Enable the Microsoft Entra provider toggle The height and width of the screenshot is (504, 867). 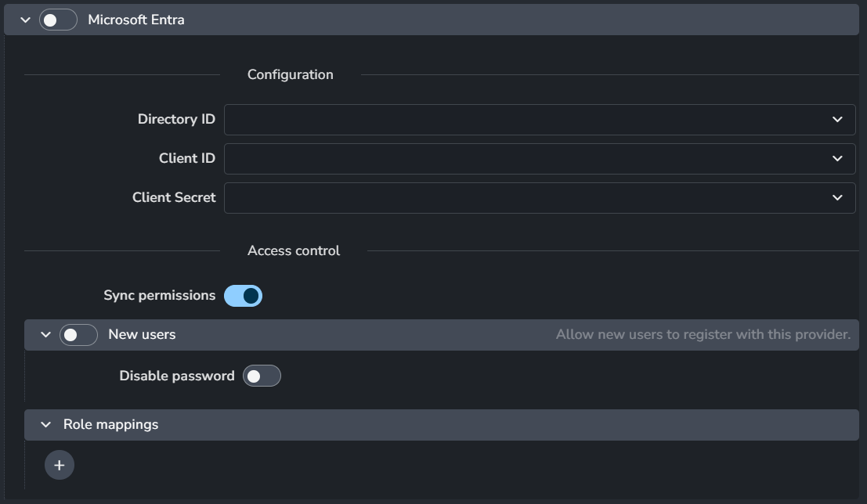pyautogui.click(x=58, y=20)
